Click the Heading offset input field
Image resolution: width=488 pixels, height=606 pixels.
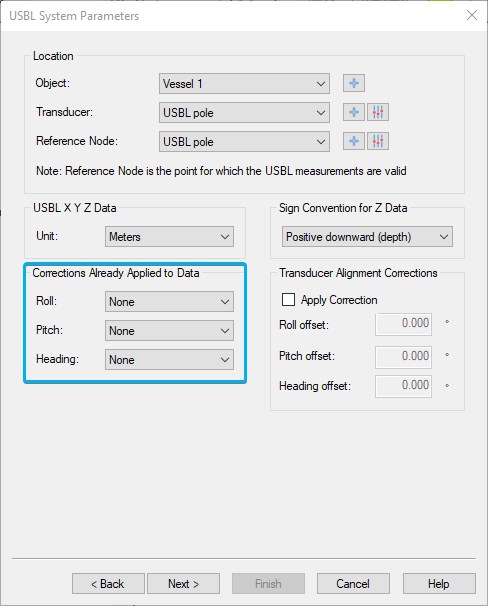pos(403,386)
